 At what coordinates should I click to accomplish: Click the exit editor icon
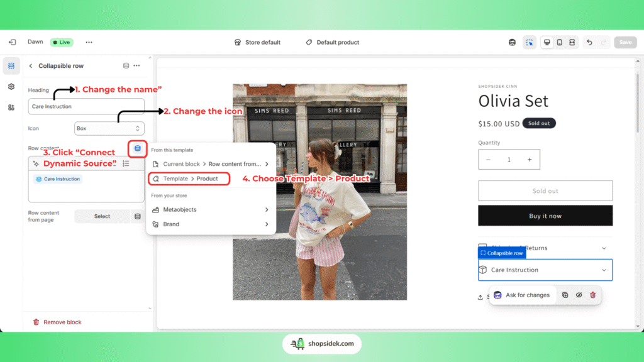pyautogui.click(x=12, y=42)
